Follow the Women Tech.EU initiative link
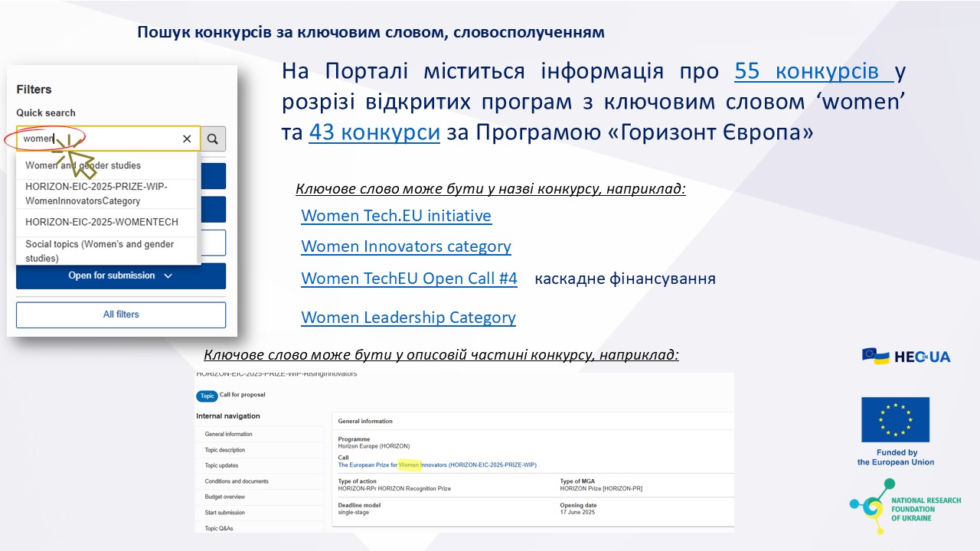Screen dimensions: 980x551 pyautogui.click(x=396, y=216)
